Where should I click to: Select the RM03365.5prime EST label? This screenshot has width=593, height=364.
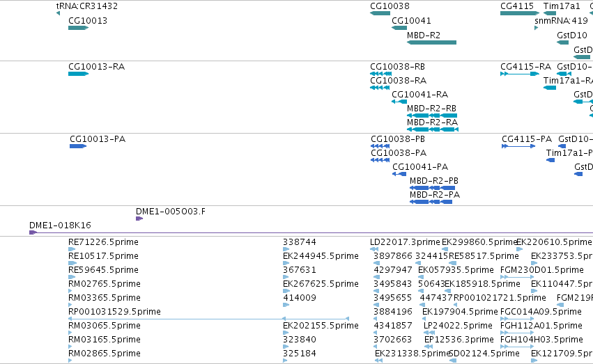coord(105,299)
